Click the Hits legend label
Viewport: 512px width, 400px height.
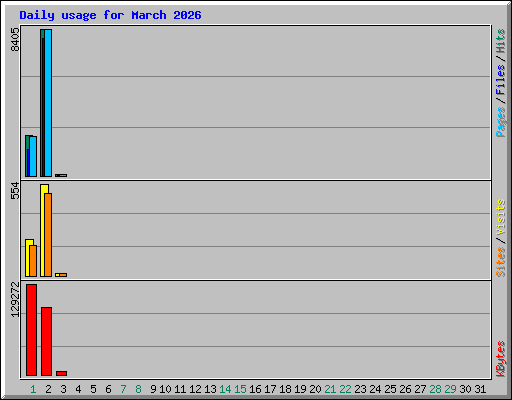click(500, 41)
